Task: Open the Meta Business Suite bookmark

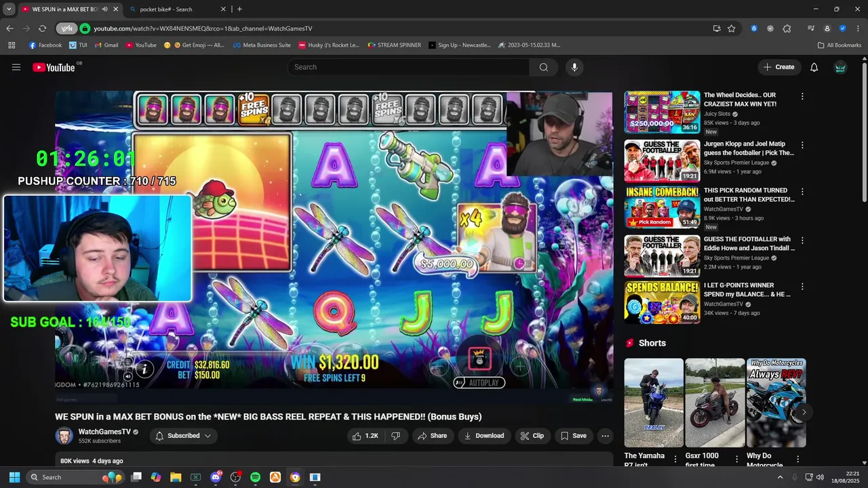Action: point(262,45)
